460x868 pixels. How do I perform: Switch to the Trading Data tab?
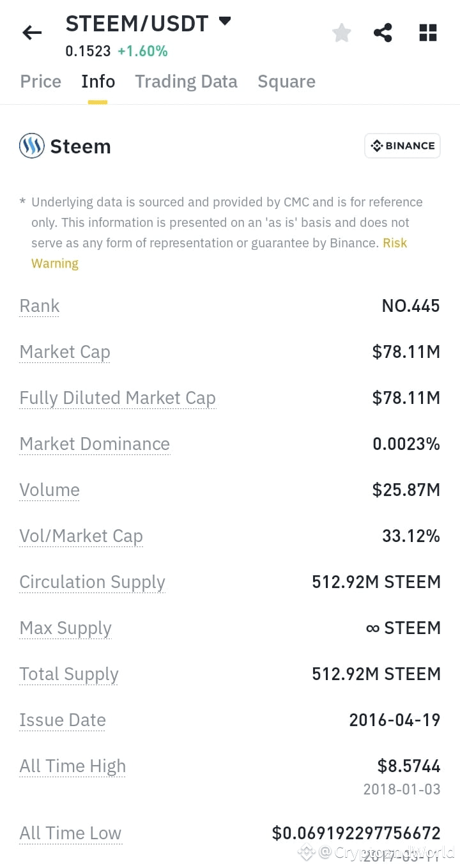[x=186, y=81]
